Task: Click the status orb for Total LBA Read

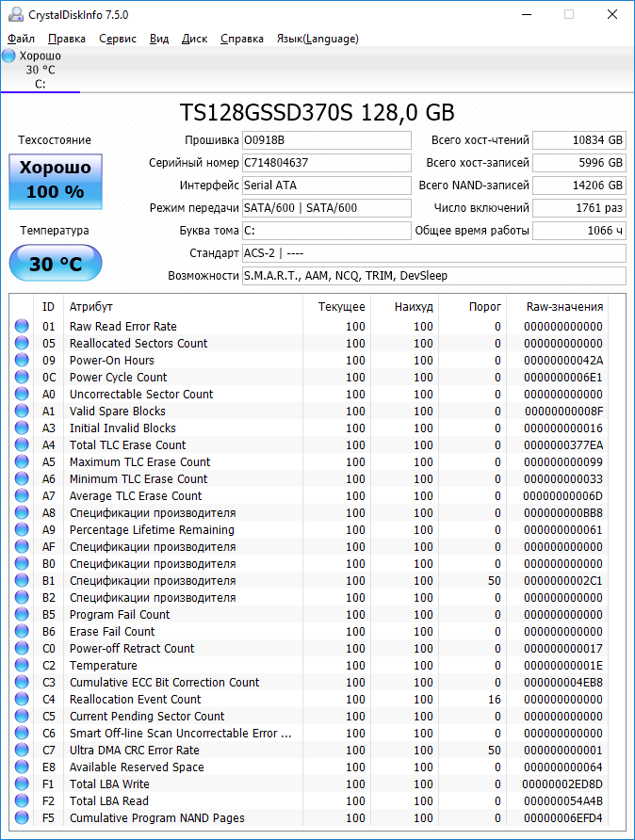Action: click(x=22, y=800)
